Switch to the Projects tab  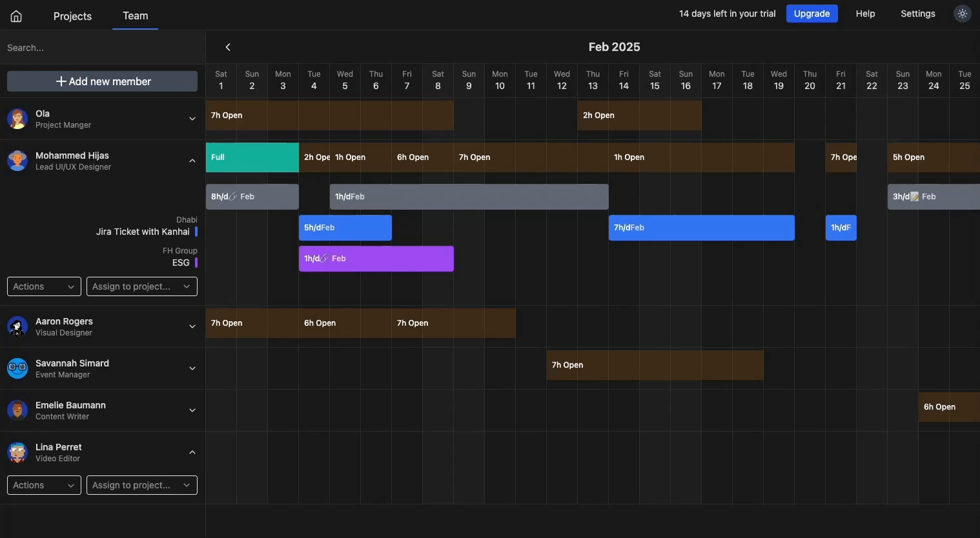coord(72,16)
